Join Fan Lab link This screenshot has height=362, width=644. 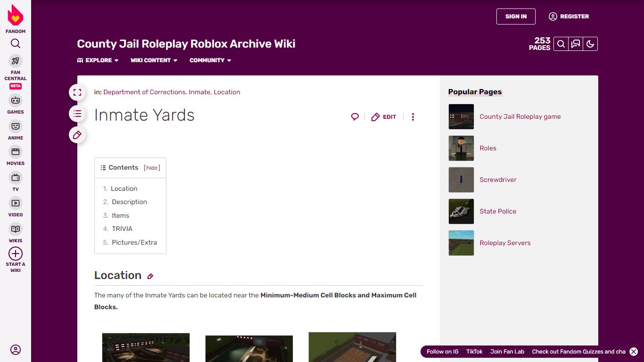tap(507, 352)
